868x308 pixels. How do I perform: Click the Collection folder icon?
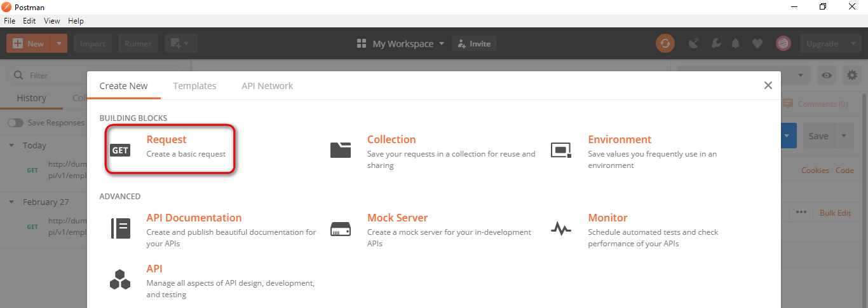[x=341, y=150]
